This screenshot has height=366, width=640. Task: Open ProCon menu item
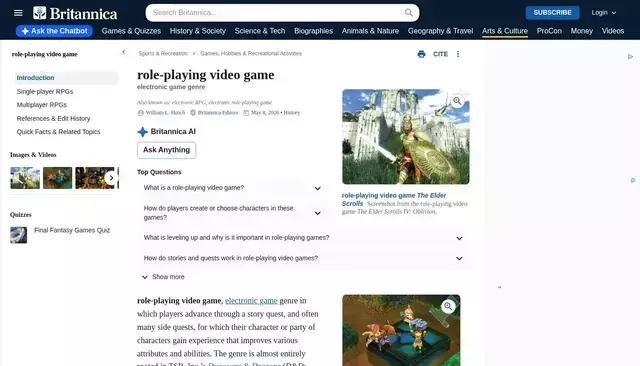[x=549, y=31]
